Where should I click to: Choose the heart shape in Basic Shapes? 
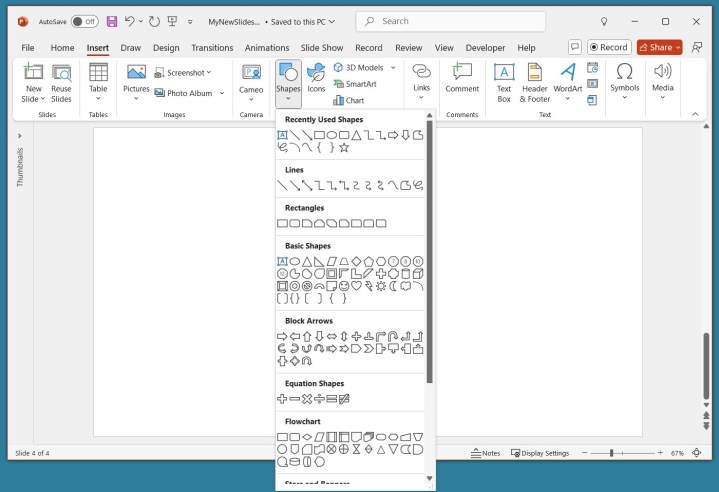(x=356, y=286)
